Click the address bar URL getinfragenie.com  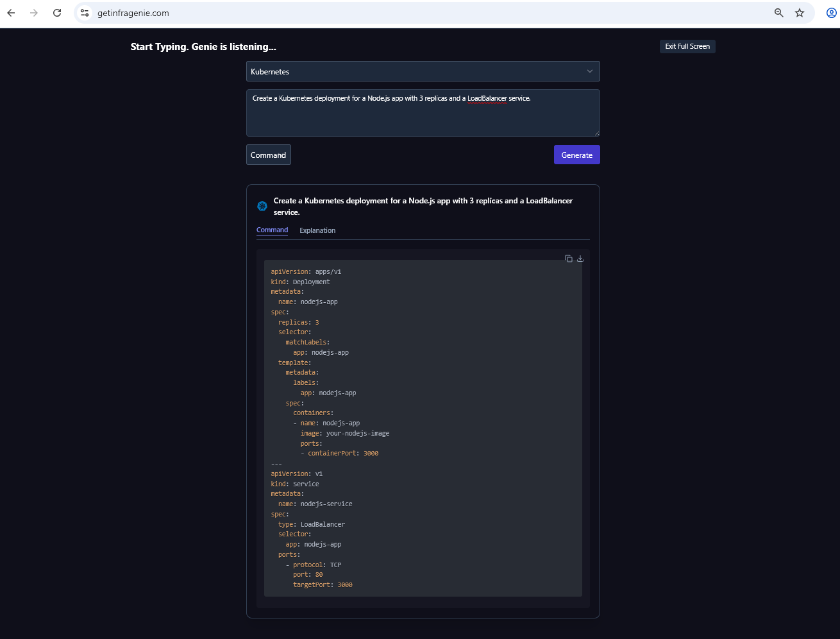tap(133, 13)
